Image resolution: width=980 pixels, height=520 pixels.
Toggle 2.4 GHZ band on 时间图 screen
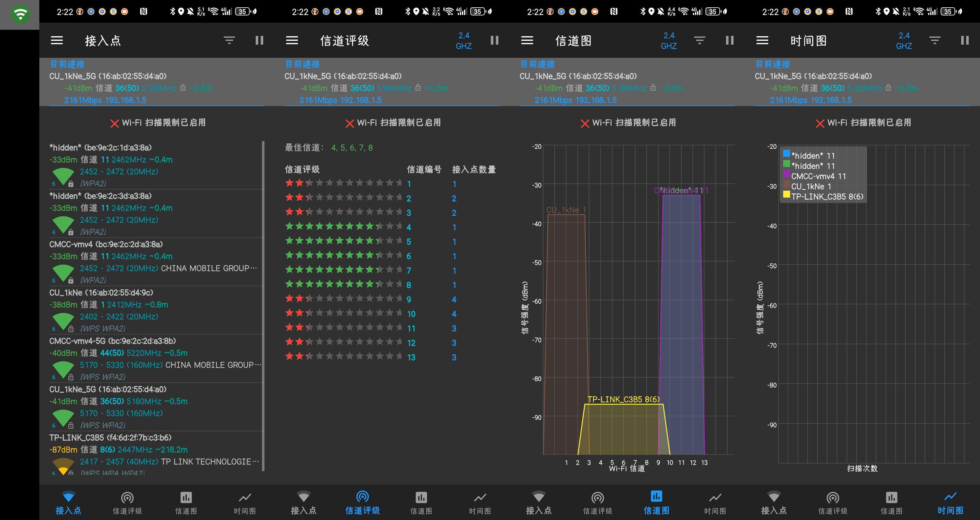click(904, 40)
